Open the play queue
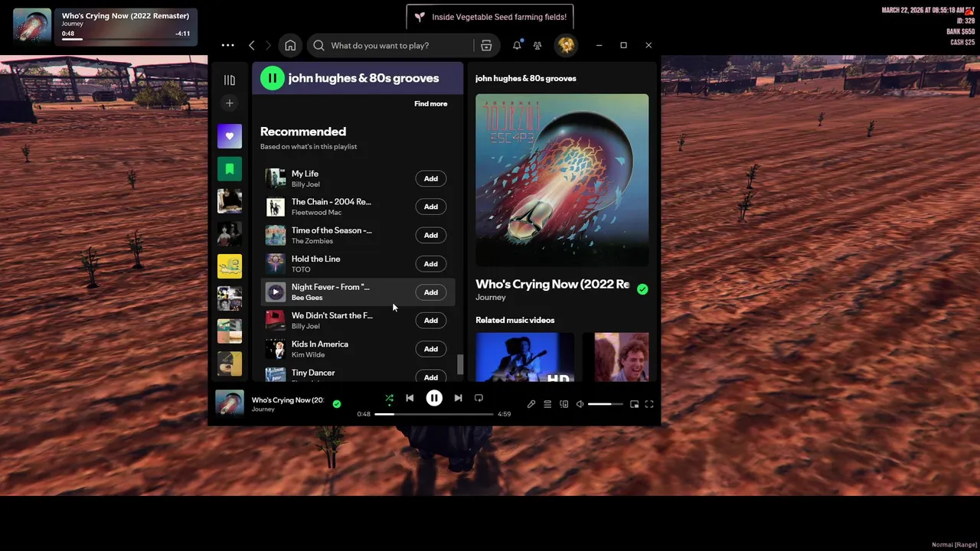Screen dimensions: 980x551 (547, 404)
